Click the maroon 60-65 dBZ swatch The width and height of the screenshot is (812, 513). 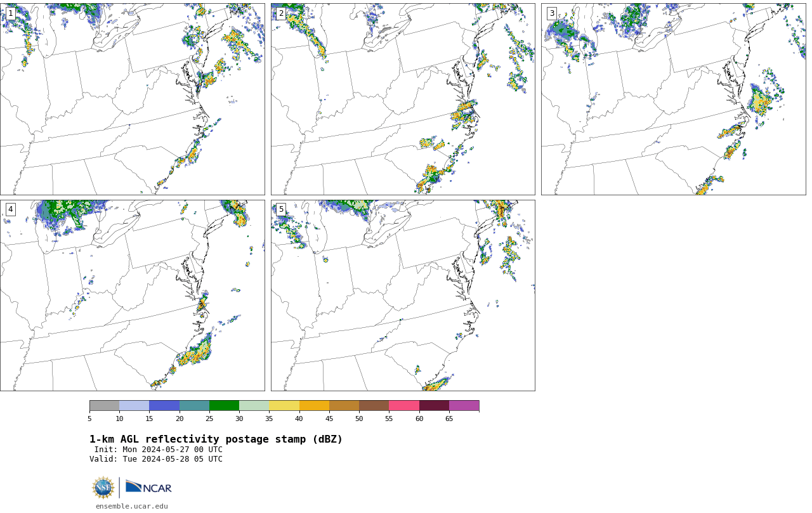(434, 406)
